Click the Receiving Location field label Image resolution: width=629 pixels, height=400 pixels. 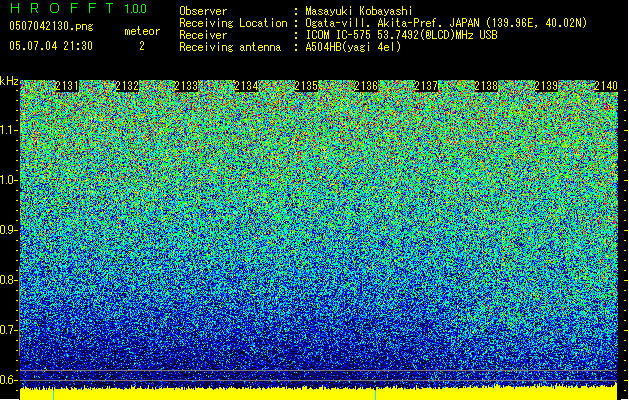point(233,23)
